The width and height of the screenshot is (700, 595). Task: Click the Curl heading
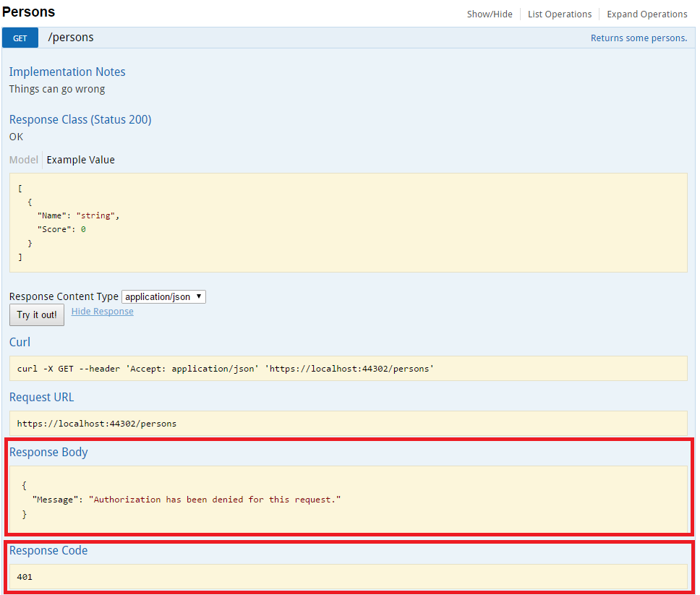20,343
